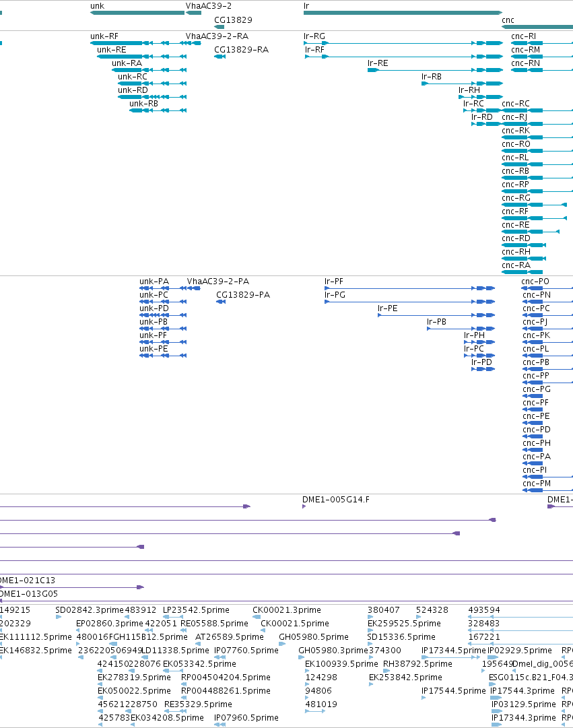Select protein unk-PE
573x728 pixels.
(154, 349)
